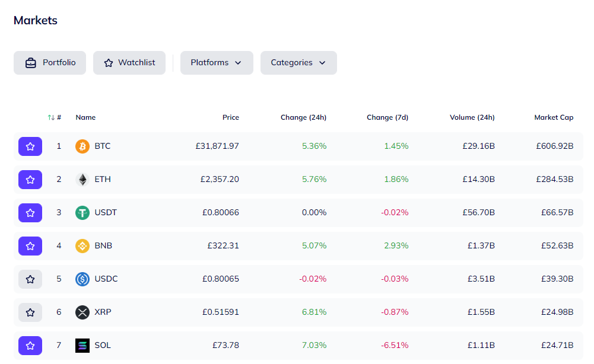Click the Solana SOL logo icon

[x=82, y=346]
